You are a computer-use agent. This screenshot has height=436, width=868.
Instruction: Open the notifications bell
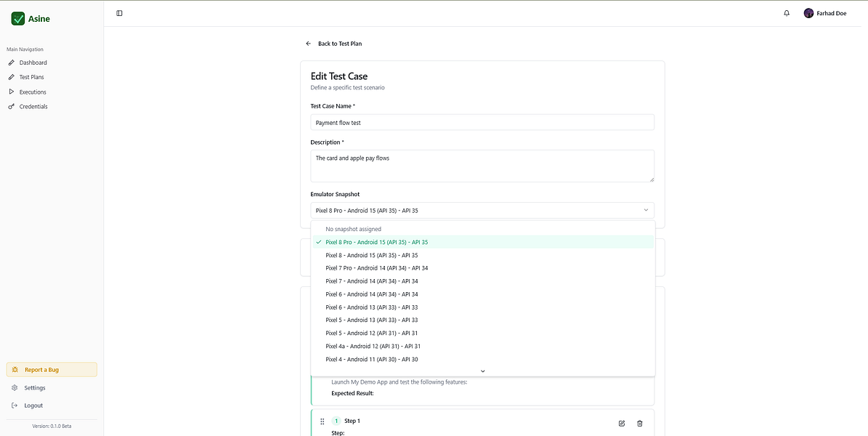coord(787,13)
